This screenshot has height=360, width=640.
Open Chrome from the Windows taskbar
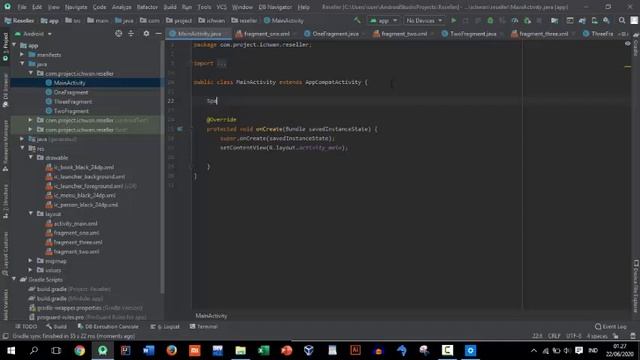[80, 350]
